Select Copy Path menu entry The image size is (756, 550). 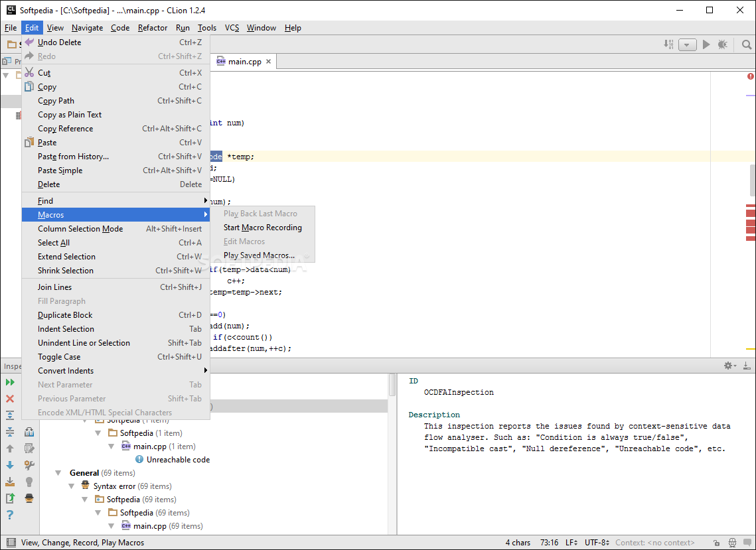coord(115,101)
